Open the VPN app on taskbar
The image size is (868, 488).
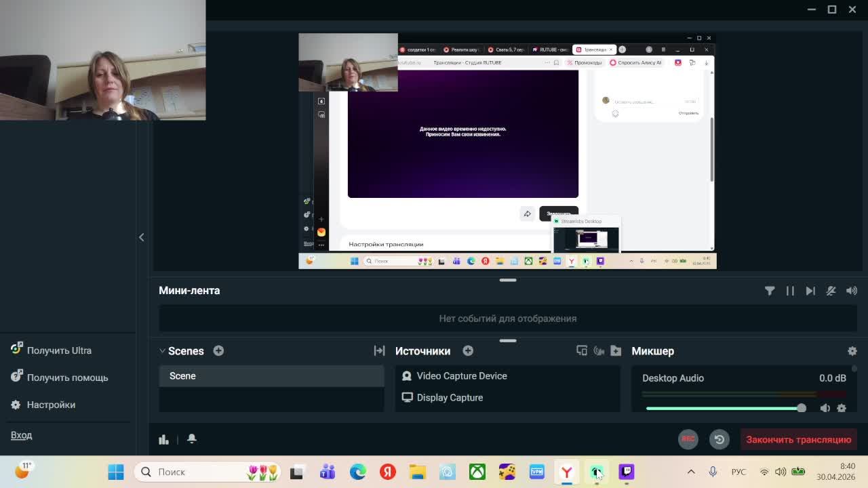click(x=537, y=472)
